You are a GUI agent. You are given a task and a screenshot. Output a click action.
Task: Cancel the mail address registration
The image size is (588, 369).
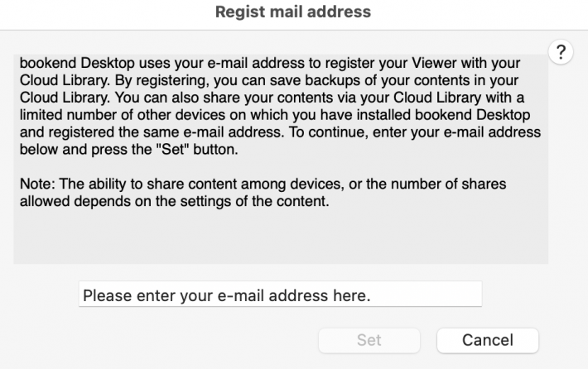(488, 340)
